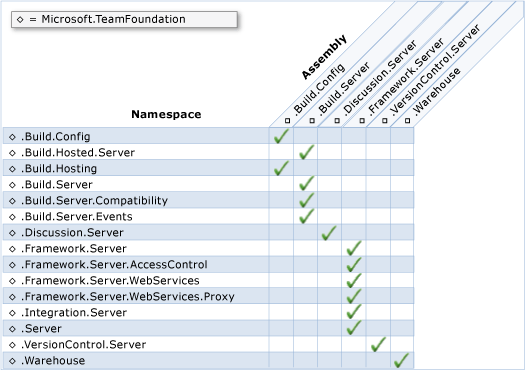Click the diamond icon on the .Framework.Server.AccessControl row
525x371 pixels.
tap(12, 265)
